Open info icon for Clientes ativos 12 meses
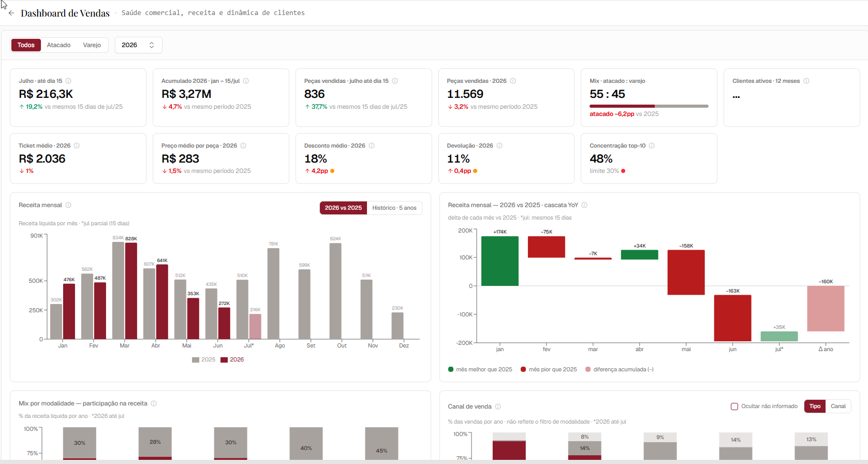Image resolution: width=868 pixels, height=464 pixels. pyautogui.click(x=806, y=81)
